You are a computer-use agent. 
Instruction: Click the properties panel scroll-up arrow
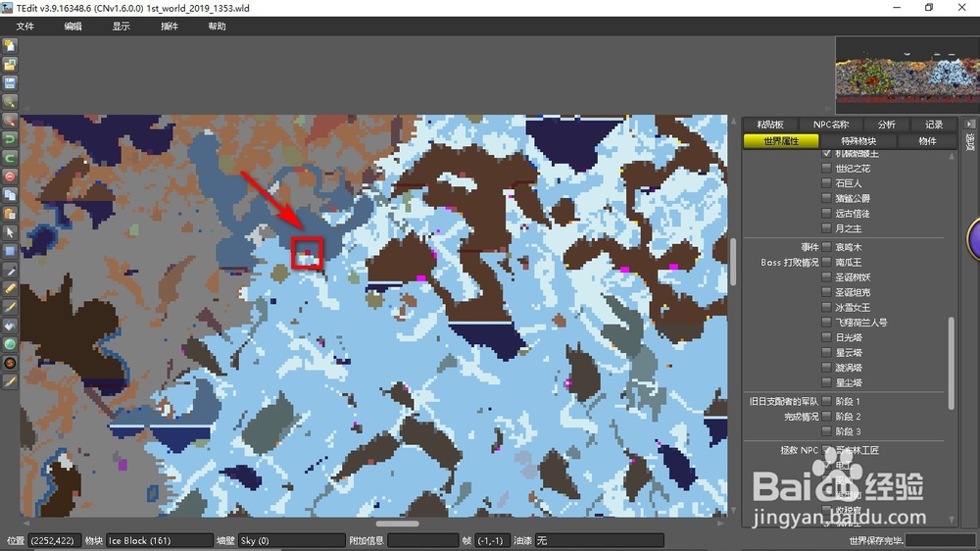point(952,156)
